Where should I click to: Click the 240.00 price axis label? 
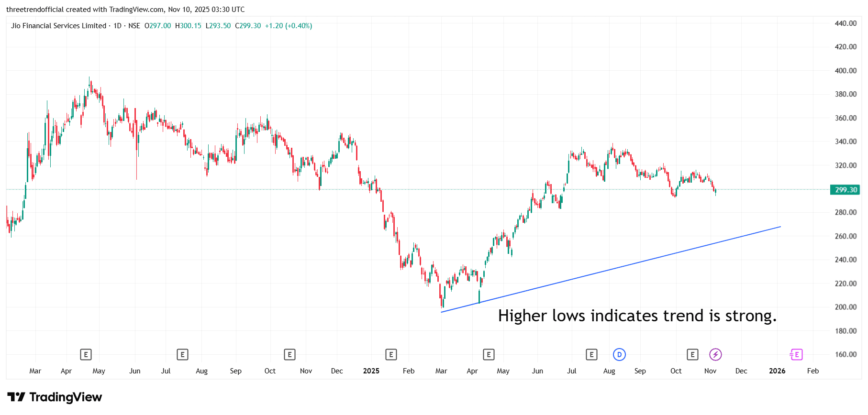(x=846, y=260)
